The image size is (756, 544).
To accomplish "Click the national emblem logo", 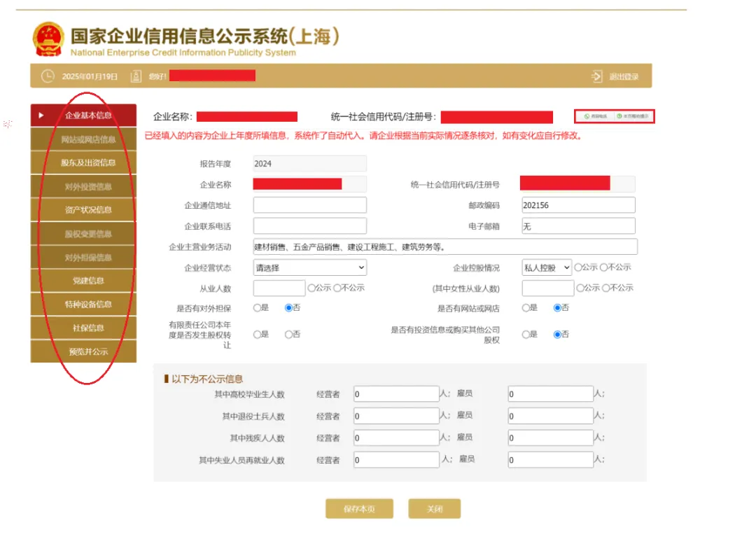I will pyautogui.click(x=48, y=39).
